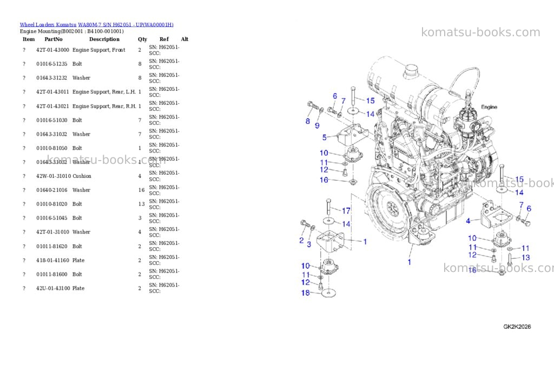Click the Engine label in the diagram

[x=489, y=107]
